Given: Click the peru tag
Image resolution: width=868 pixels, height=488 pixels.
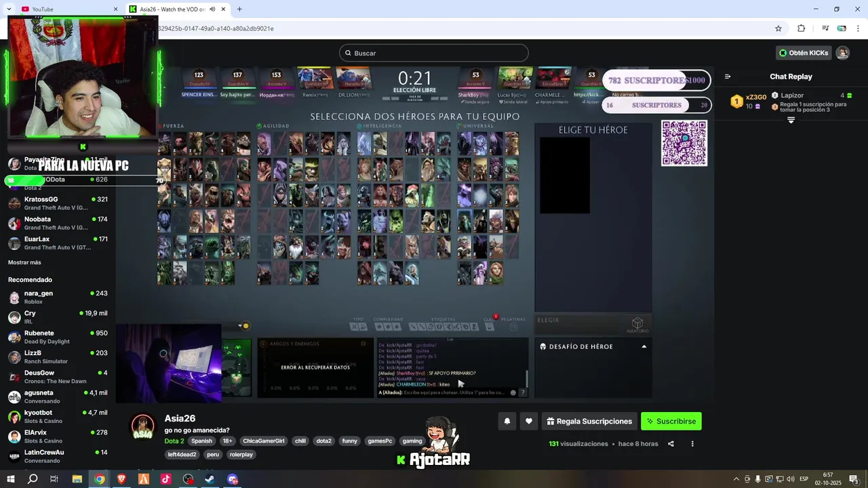Looking at the screenshot, I should (213, 454).
